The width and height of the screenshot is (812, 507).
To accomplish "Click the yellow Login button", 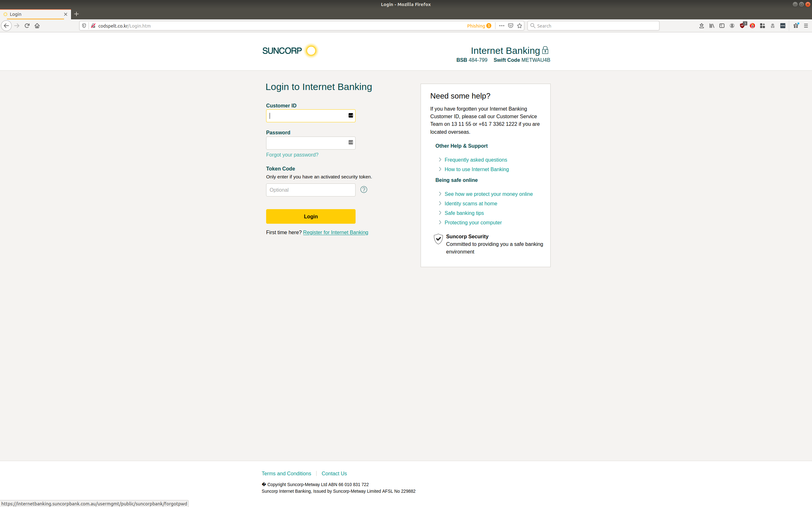I will click(x=311, y=216).
